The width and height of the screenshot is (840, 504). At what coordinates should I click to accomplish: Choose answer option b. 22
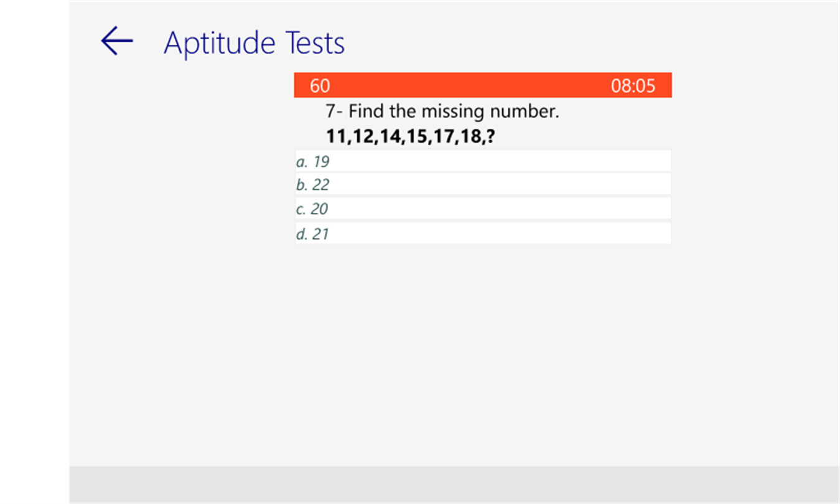482,185
